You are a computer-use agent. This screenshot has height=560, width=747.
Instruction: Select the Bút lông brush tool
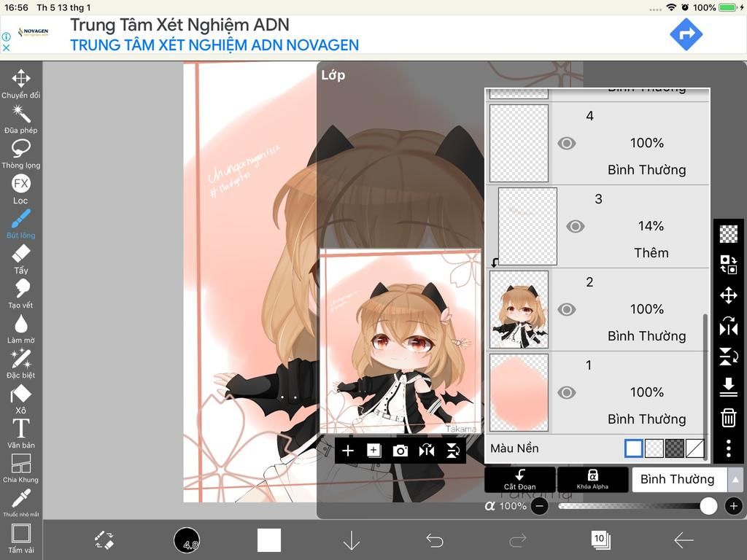21,224
